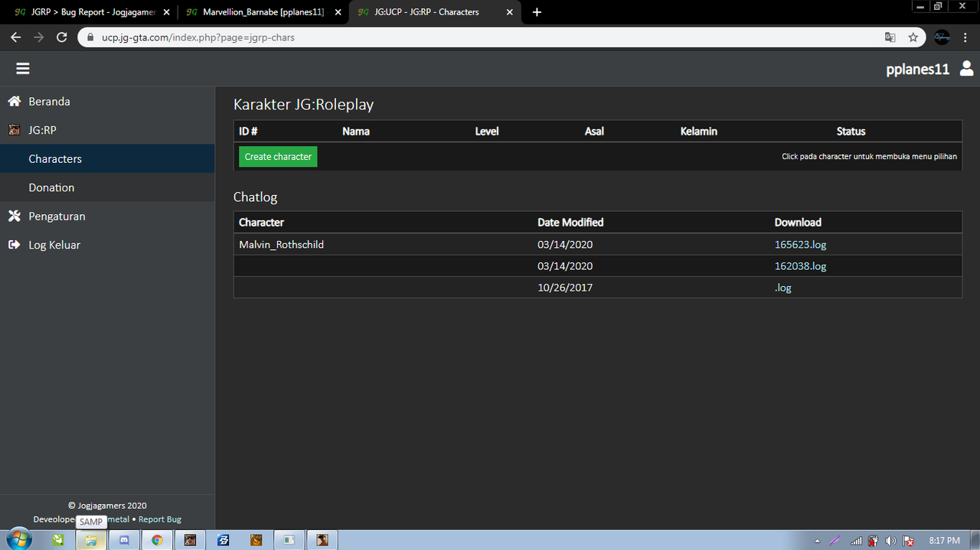Download 162038.log chatlog

click(x=800, y=266)
